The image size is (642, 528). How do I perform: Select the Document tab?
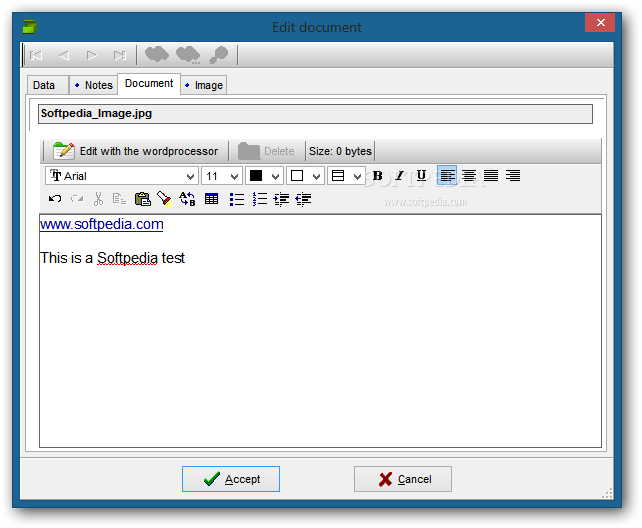149,83
